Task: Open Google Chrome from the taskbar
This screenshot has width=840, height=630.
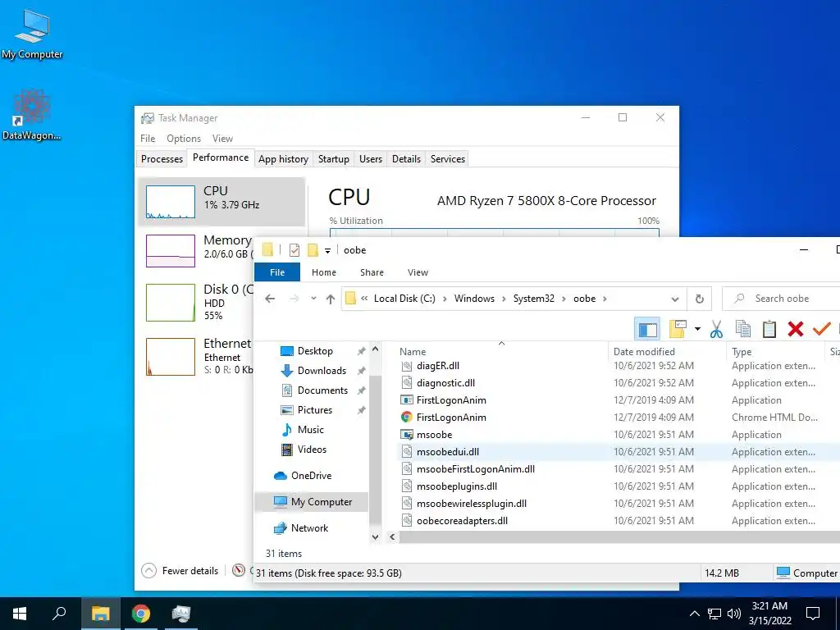Action: [141, 614]
